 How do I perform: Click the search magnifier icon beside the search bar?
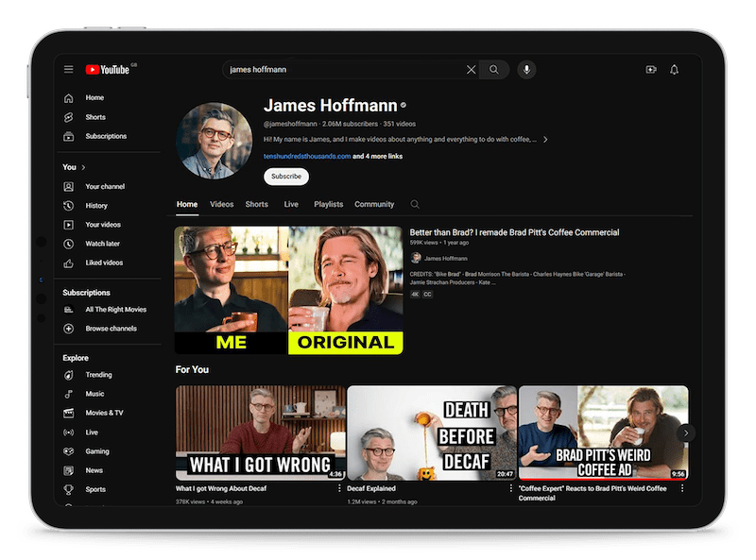coord(493,70)
